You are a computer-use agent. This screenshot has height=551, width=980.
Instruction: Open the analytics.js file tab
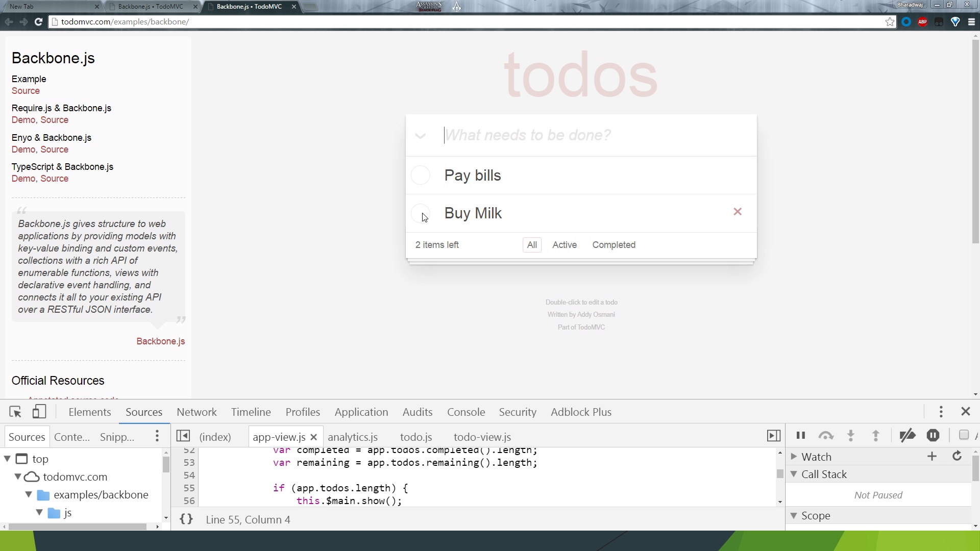click(x=353, y=437)
